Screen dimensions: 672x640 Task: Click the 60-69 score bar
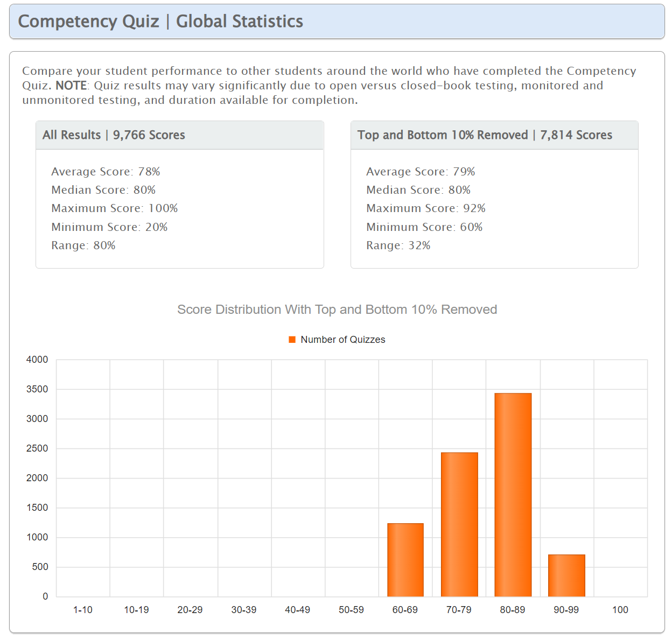pyautogui.click(x=405, y=560)
